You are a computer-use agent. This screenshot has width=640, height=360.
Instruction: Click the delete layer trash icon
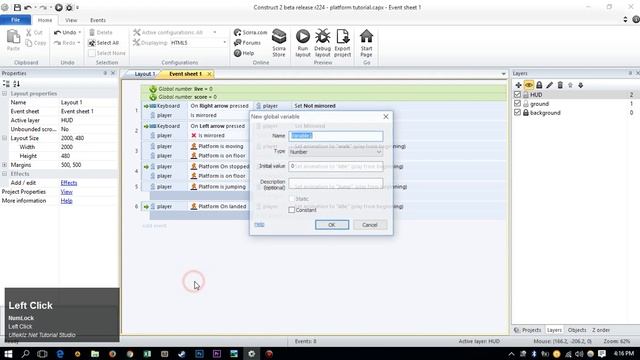pos(560,85)
